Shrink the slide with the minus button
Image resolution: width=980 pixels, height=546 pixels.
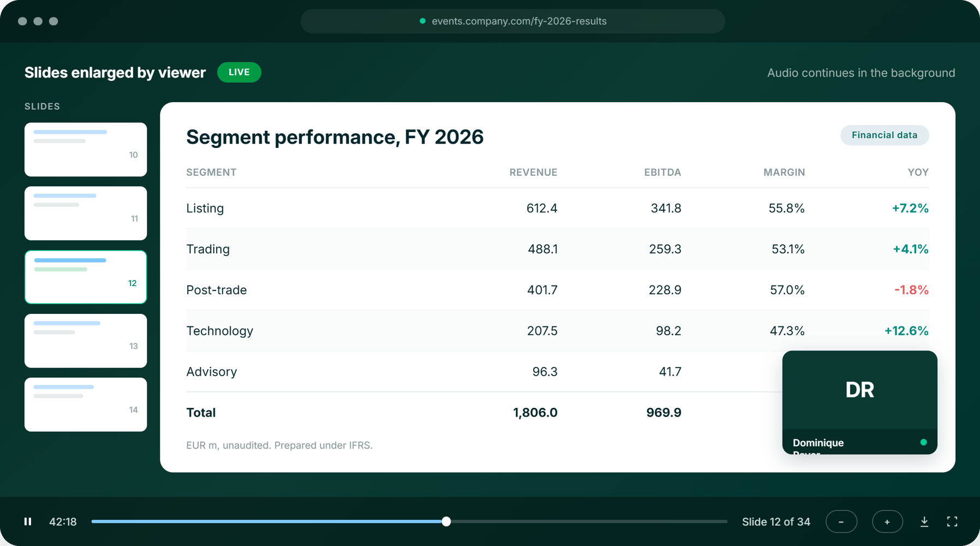coord(841,521)
